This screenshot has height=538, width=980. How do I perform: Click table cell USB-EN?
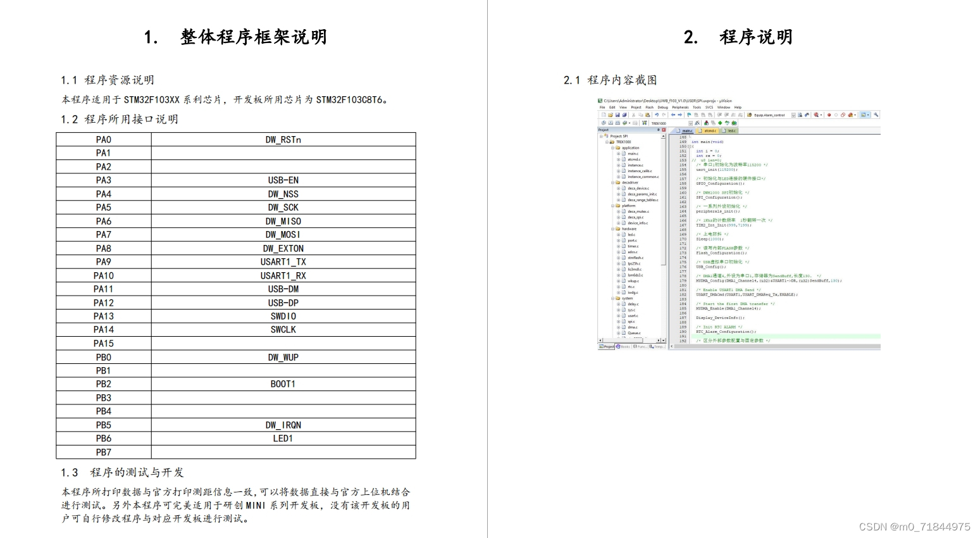tap(283, 180)
